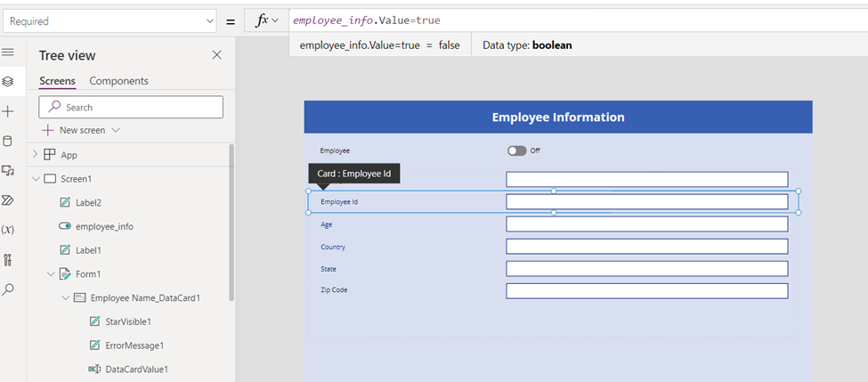Open the Variables (x) icon in sidebar

click(x=8, y=229)
